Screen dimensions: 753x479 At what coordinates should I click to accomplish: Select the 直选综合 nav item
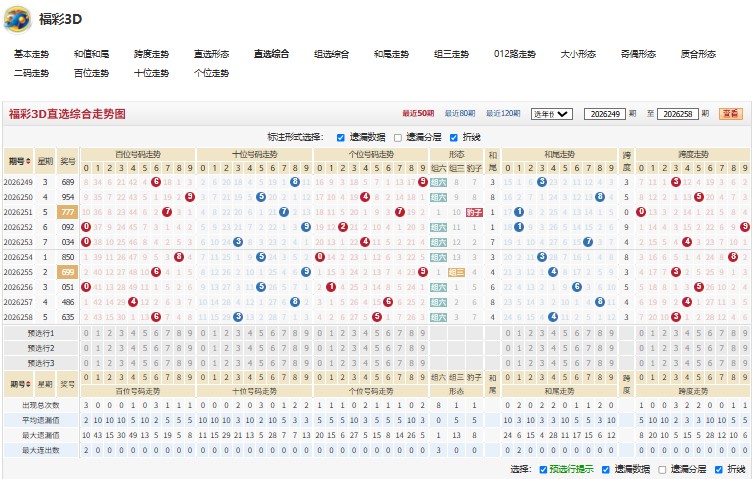pyautogui.click(x=271, y=54)
